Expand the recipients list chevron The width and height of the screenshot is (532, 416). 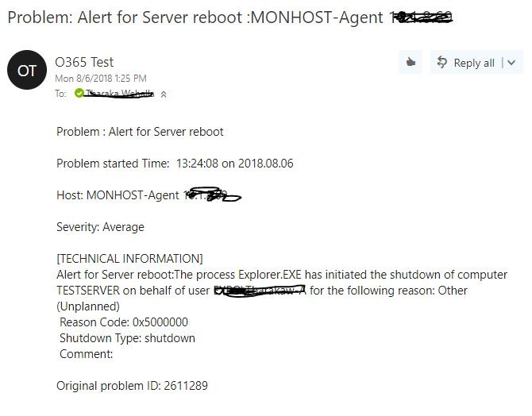pyautogui.click(x=164, y=94)
